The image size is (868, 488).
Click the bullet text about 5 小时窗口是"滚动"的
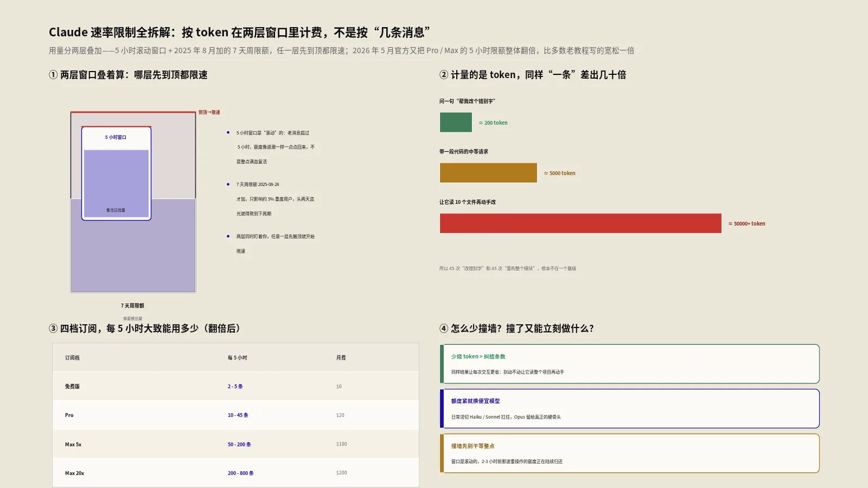click(x=276, y=147)
